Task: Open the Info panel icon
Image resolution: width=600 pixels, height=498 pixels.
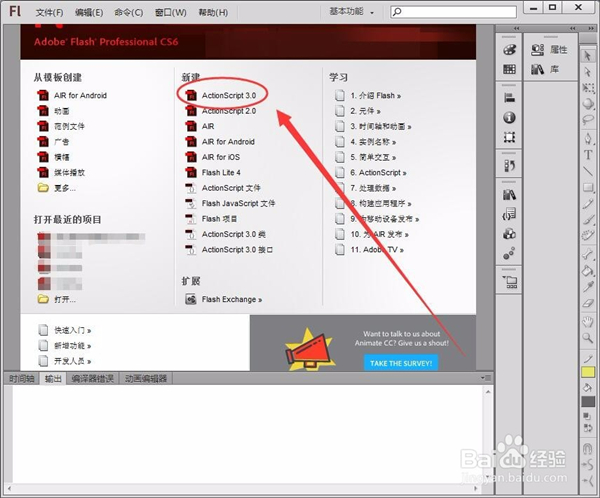Action: (509, 118)
